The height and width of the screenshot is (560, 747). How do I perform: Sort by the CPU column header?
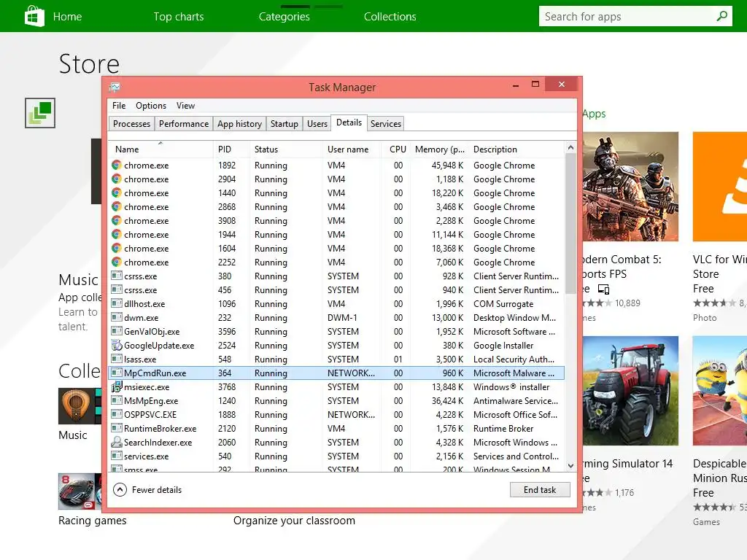[395, 149]
